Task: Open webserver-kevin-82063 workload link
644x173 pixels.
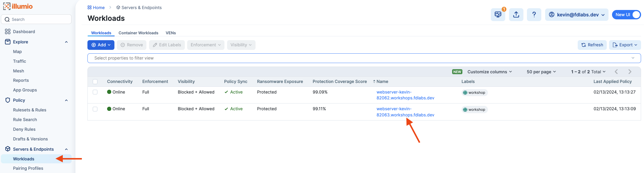Action: 405,112
